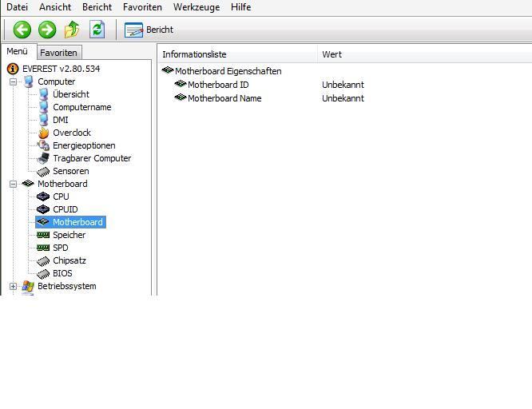Click the Betriebssystem Windows flag icon
Viewport: 532px width, 409px height.
28,287
